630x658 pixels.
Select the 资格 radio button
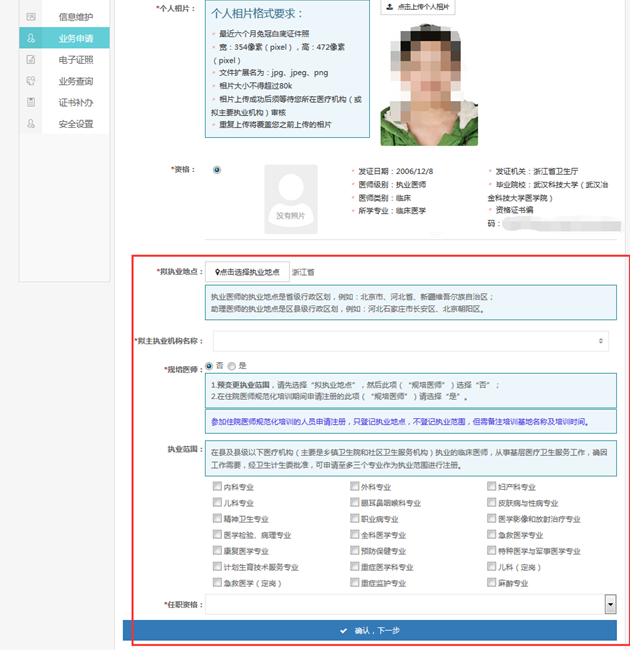pos(217,169)
